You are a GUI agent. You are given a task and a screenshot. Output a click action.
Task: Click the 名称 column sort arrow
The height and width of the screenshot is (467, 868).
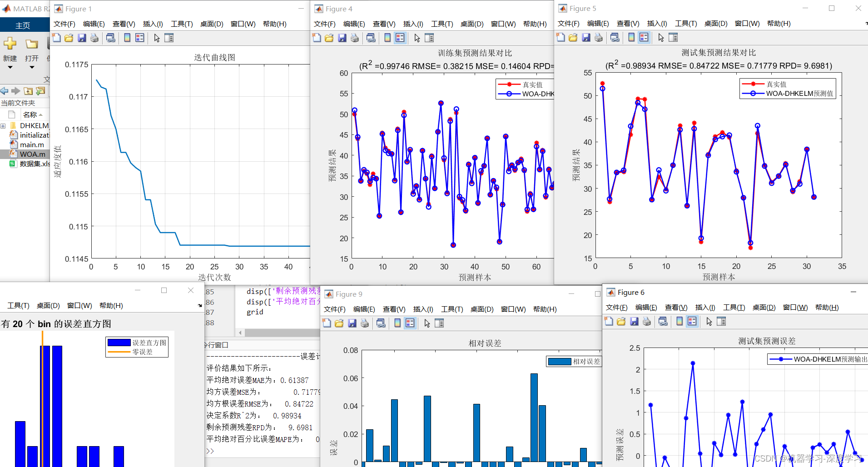[x=40, y=114]
